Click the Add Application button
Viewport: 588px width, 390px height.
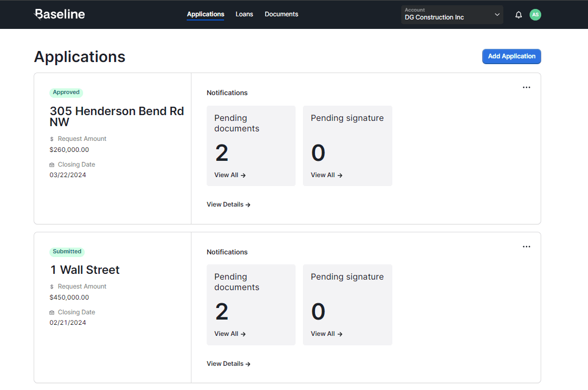tap(511, 56)
